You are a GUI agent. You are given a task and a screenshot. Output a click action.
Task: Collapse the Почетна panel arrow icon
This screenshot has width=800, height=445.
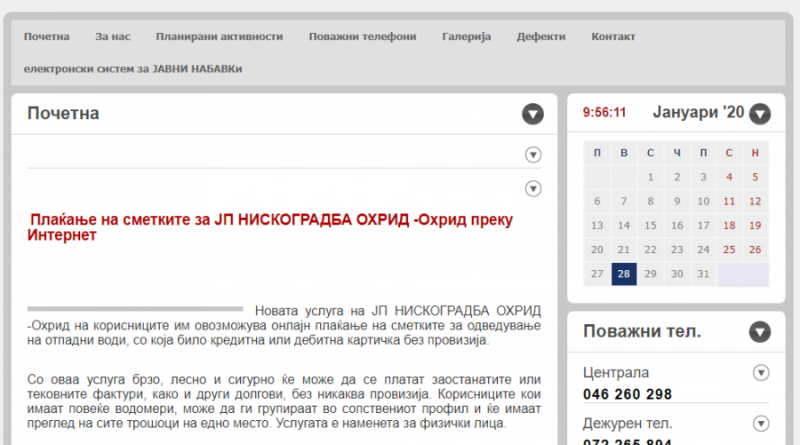tap(533, 114)
